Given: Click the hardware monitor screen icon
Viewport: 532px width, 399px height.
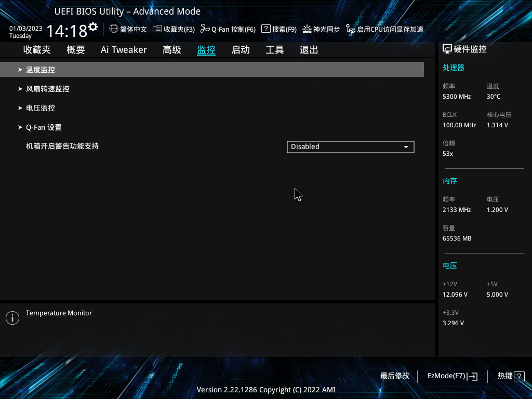Looking at the screenshot, I should (447, 49).
